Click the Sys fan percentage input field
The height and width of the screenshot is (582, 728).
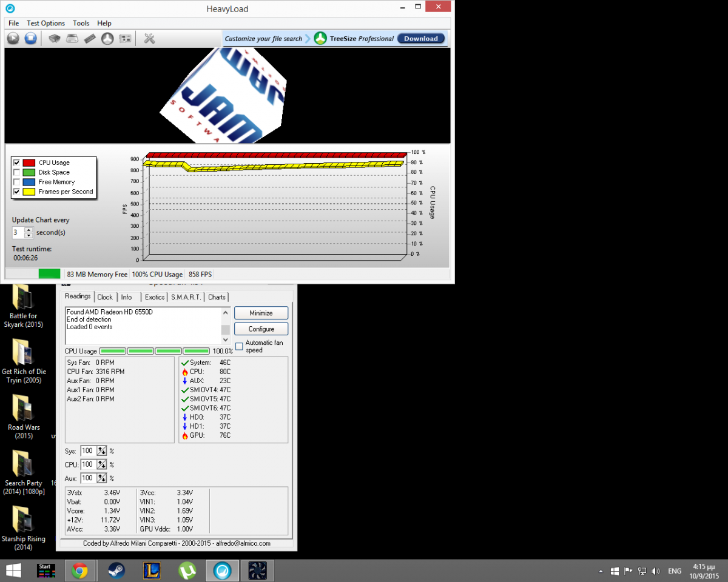[88, 451]
